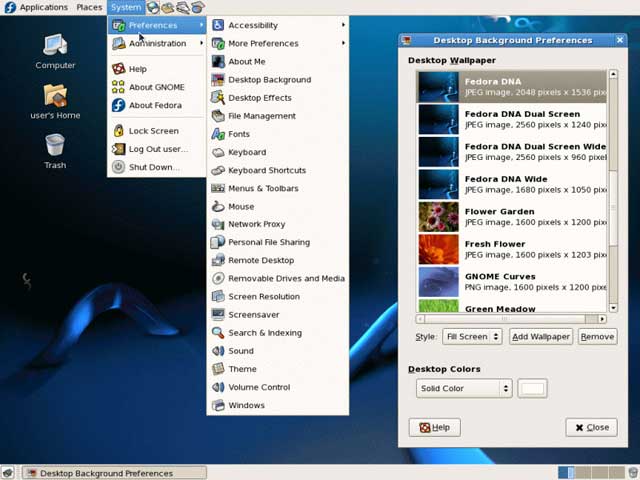Viewport: 640px width, 480px height.
Task: Click the Add Wallpaper button
Action: click(x=541, y=337)
